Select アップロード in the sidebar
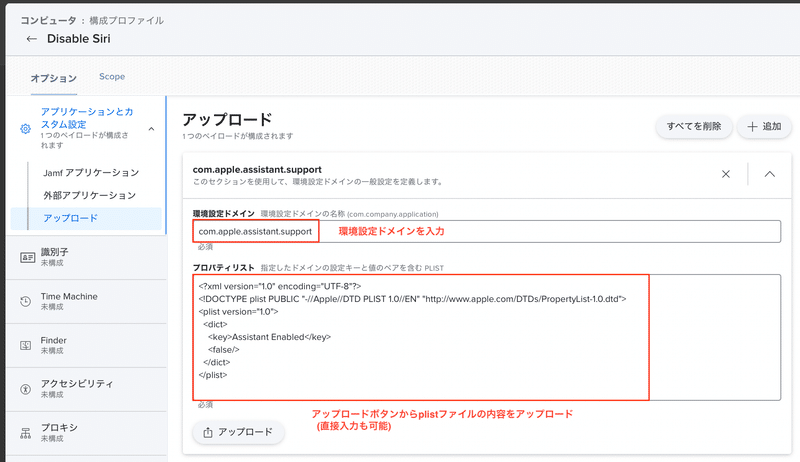Screen dimensions: 800x462 tap(86, 218)
